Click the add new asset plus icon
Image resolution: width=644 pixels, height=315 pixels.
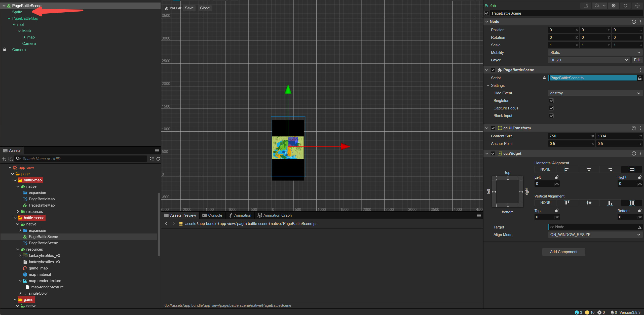pyautogui.click(x=4, y=159)
